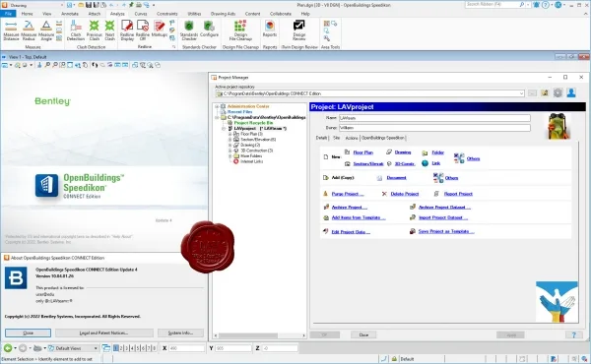Click the Redline Off tool
This screenshot has height=364, width=591.
pyautogui.click(x=143, y=30)
